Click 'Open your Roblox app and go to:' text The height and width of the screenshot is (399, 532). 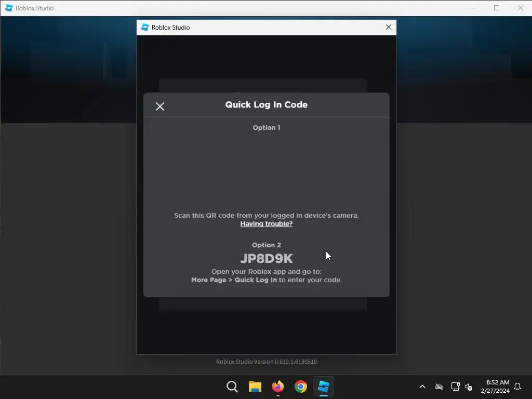[x=267, y=271]
